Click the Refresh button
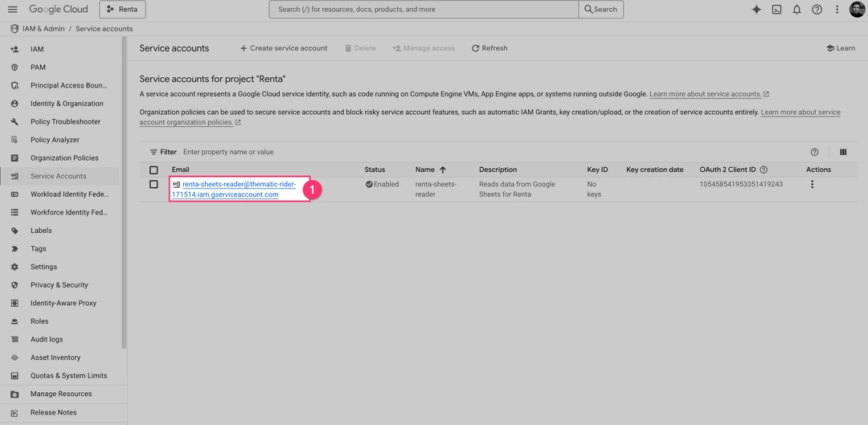 489,48
